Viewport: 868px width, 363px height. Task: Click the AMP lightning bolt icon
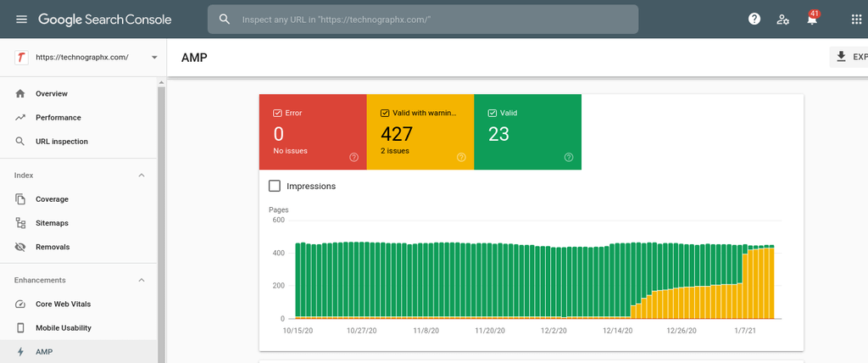pos(20,351)
